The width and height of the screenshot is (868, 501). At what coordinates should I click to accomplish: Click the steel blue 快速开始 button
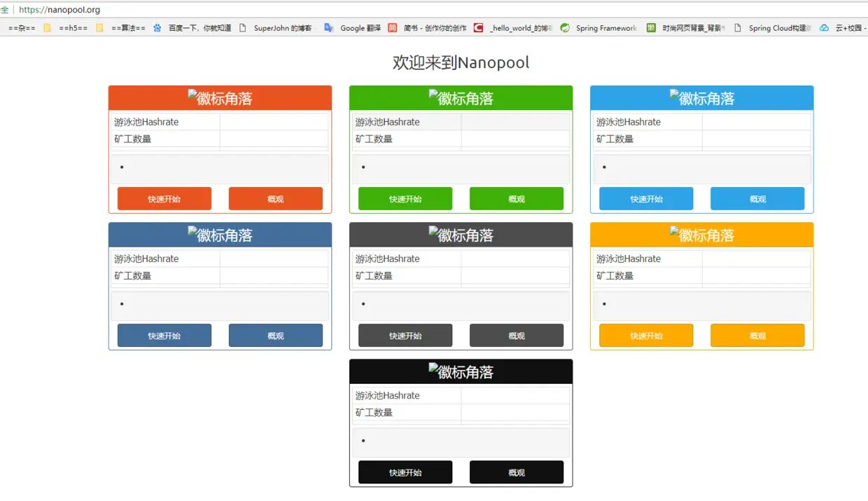[164, 336]
